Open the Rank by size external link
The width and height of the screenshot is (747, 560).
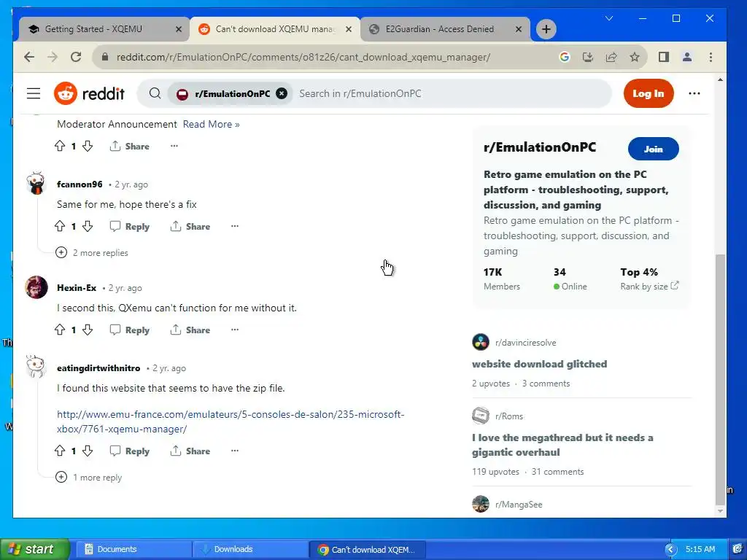click(x=649, y=286)
